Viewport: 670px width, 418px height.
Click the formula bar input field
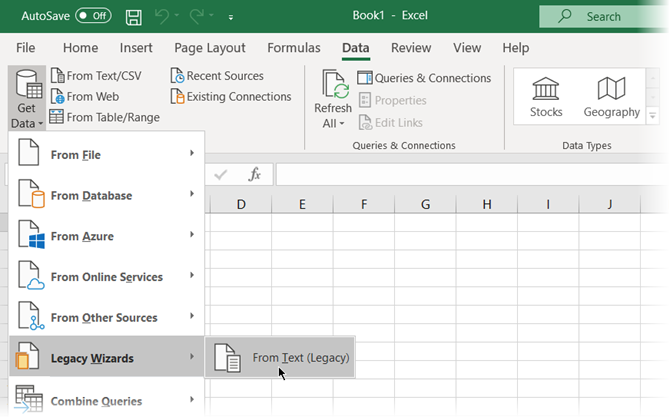(470, 175)
